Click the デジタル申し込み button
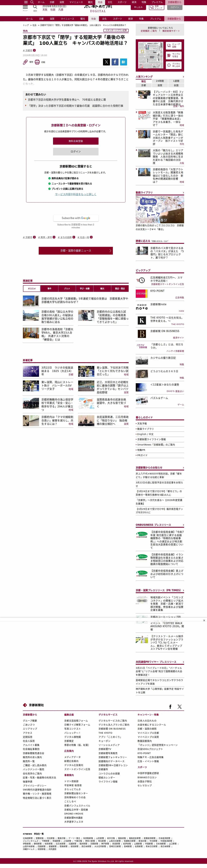 click(174, 65)
